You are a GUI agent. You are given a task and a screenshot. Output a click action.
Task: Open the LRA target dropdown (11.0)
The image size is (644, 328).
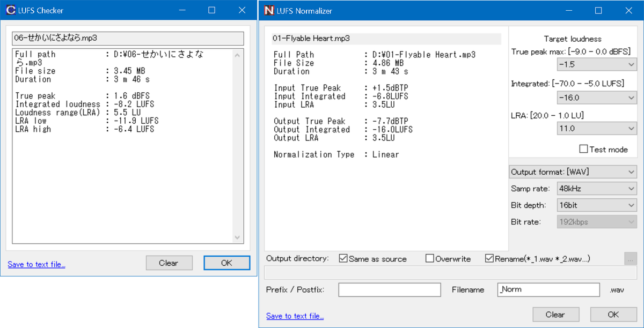pyautogui.click(x=597, y=129)
